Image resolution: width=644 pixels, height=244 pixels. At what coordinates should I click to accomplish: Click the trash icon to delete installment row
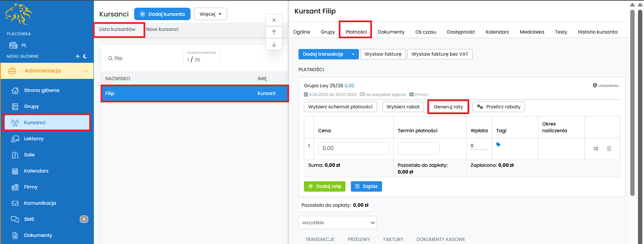609,149
